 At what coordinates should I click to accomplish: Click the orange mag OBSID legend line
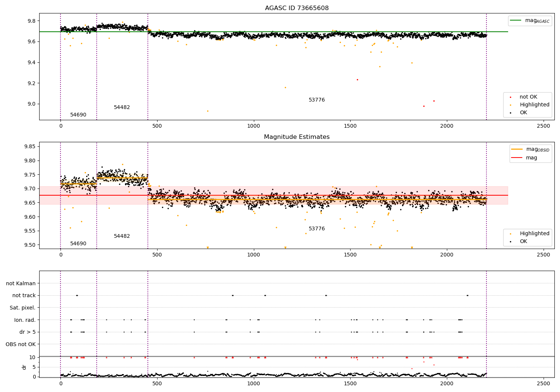click(517, 149)
